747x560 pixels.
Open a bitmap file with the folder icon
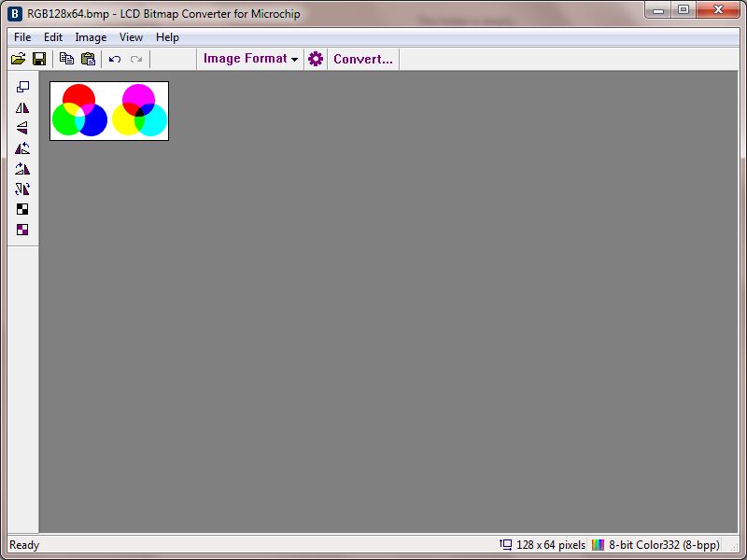(18, 59)
